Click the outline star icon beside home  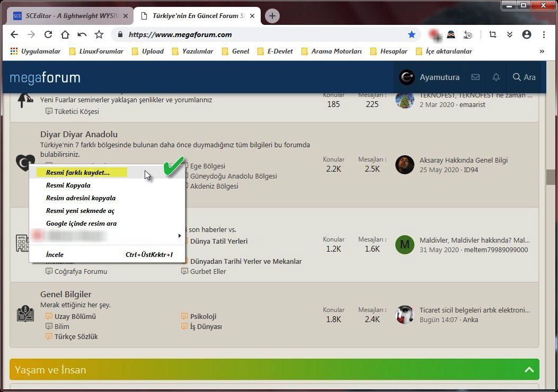click(99, 34)
